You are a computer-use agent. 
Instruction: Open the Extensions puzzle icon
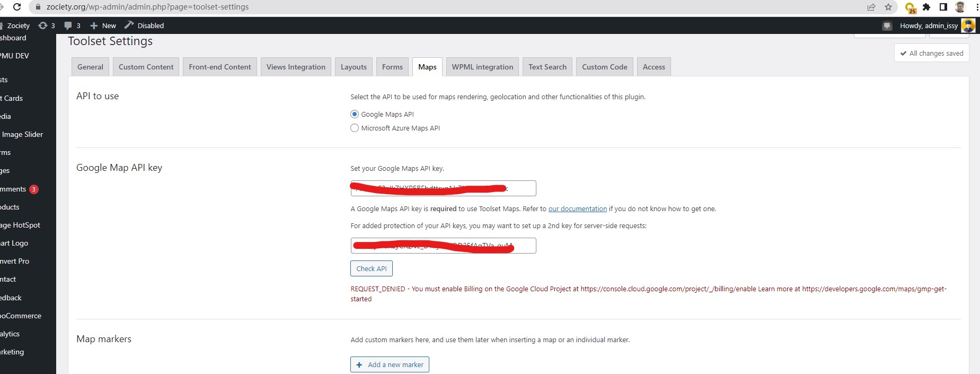pyautogui.click(x=926, y=7)
